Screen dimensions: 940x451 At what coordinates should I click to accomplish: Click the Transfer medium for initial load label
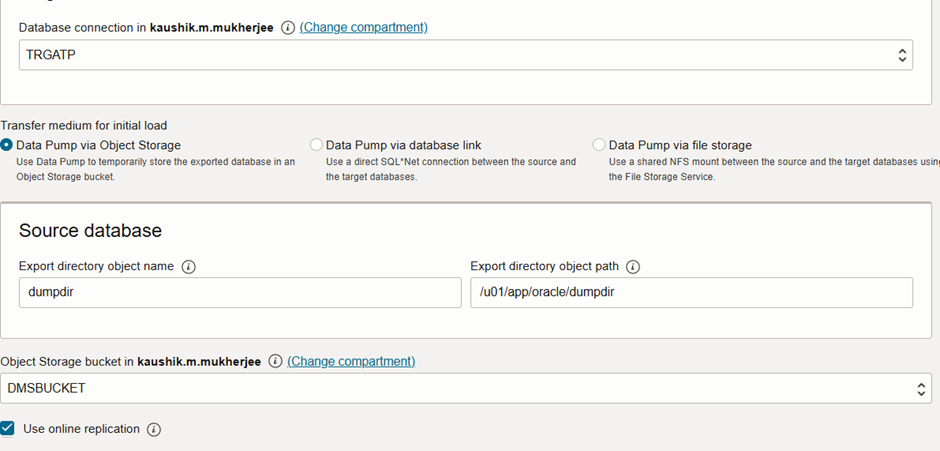coord(84,125)
